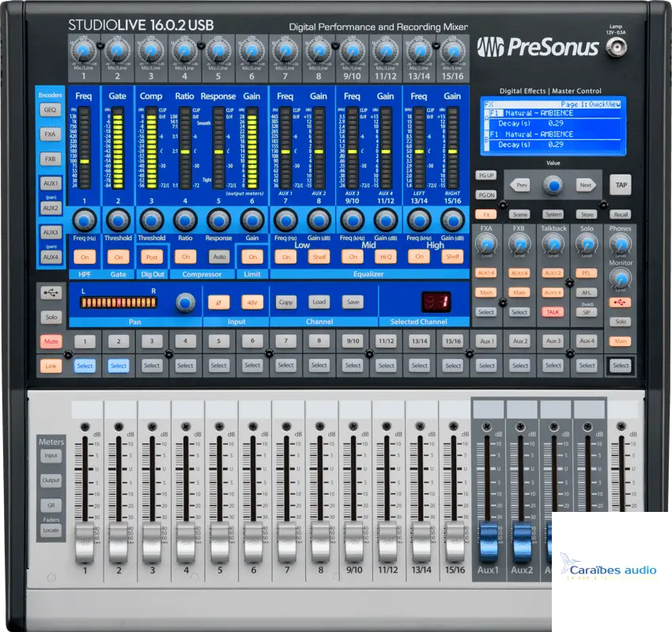Click the channel 7 Select button
The image size is (672, 632).
[x=285, y=366]
